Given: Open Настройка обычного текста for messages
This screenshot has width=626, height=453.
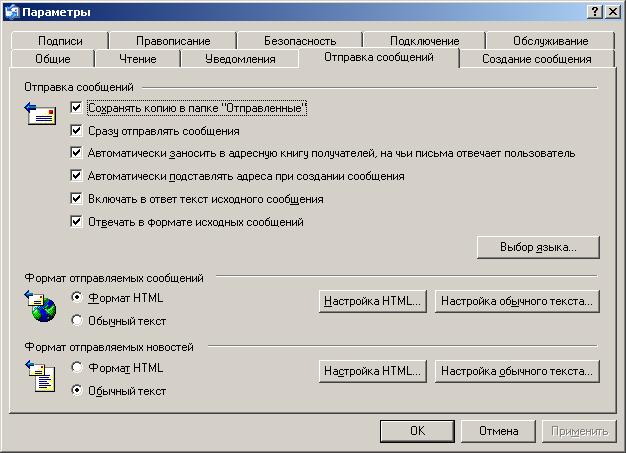Looking at the screenshot, I should (x=517, y=301).
